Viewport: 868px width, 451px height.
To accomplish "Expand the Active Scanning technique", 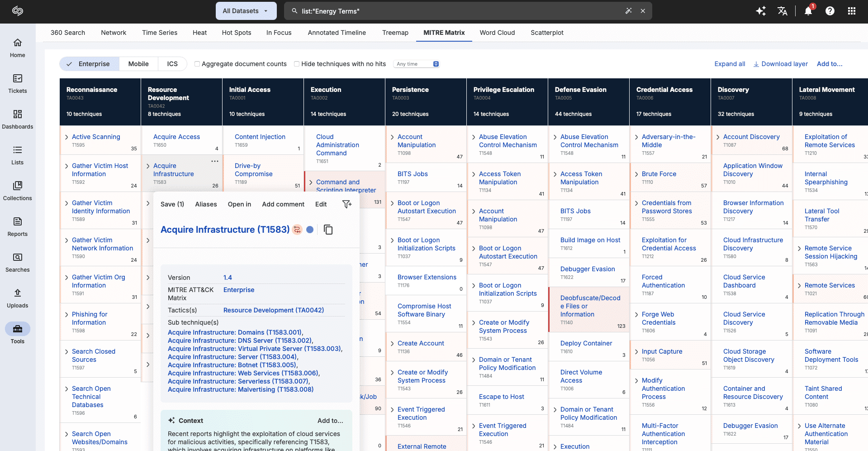I will tap(66, 137).
